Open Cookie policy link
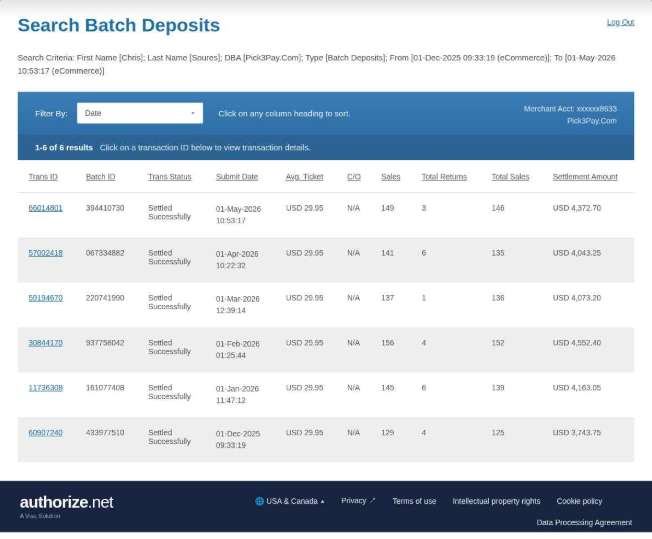The width and height of the screenshot is (652, 539). point(579,501)
